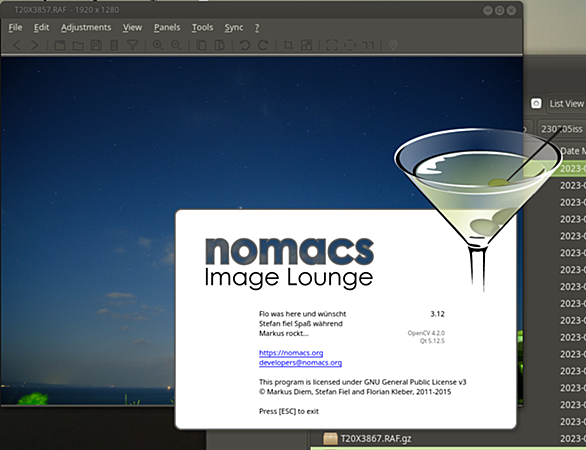Click the resize image icon

click(306, 45)
